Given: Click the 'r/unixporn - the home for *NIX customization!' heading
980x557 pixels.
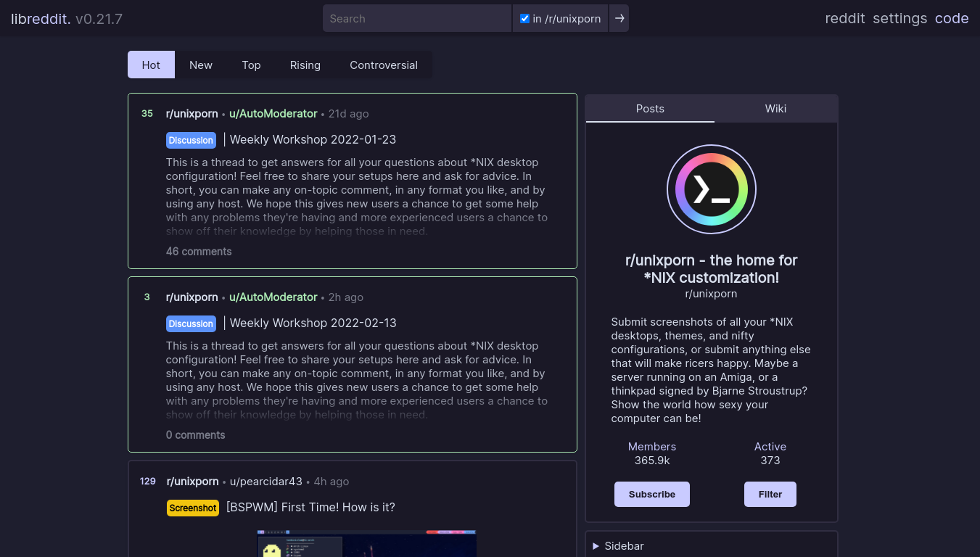Looking at the screenshot, I should (x=712, y=268).
